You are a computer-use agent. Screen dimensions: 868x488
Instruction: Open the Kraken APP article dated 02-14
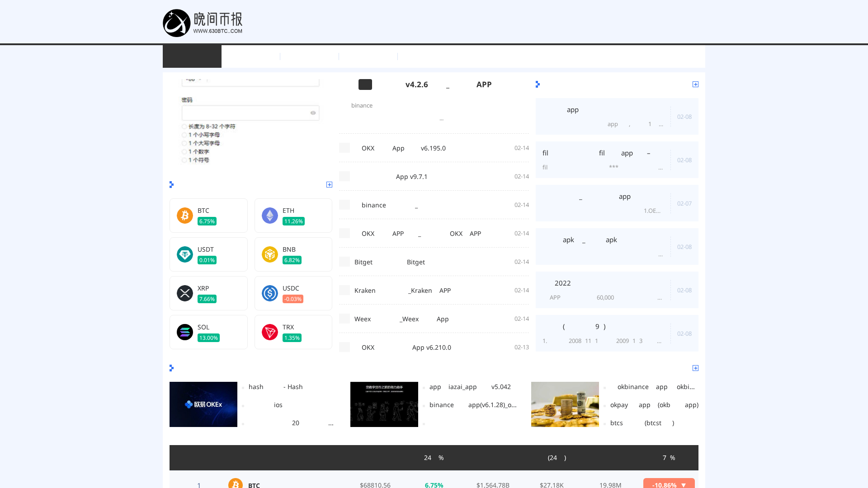click(x=402, y=290)
